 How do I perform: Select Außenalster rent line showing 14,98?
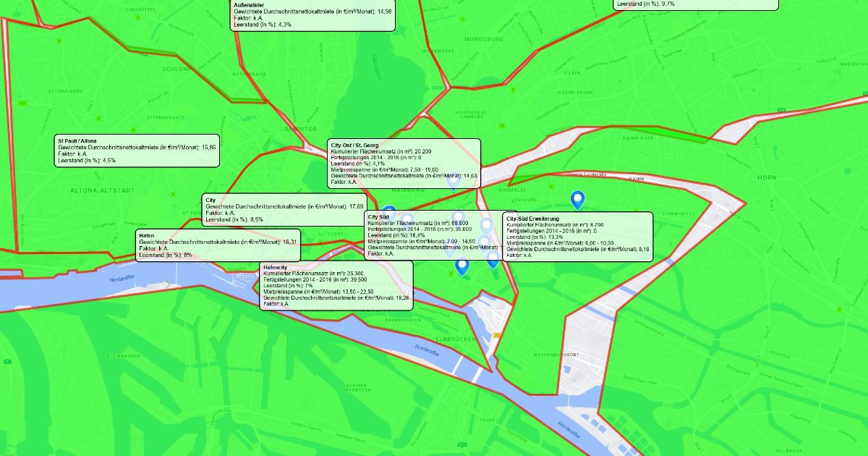click(313, 12)
